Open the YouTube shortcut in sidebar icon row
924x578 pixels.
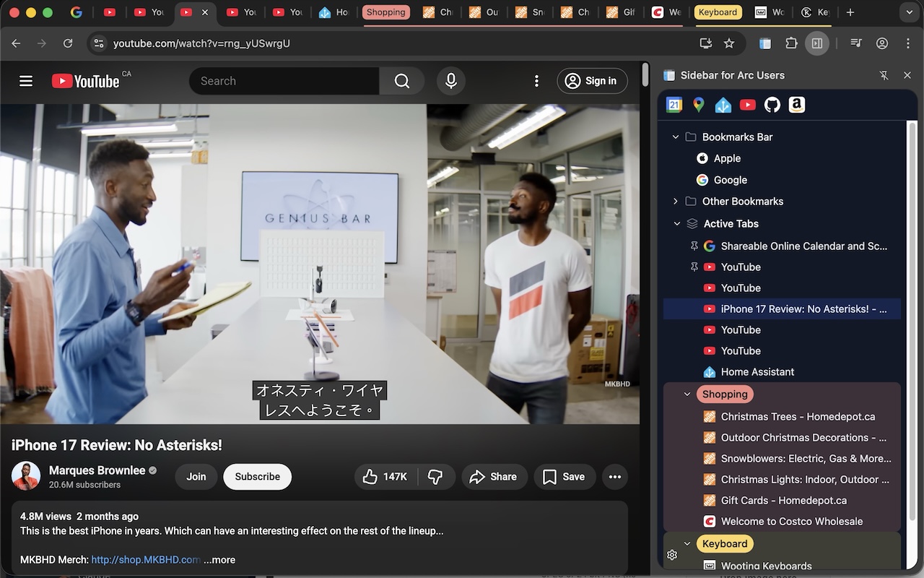point(748,105)
